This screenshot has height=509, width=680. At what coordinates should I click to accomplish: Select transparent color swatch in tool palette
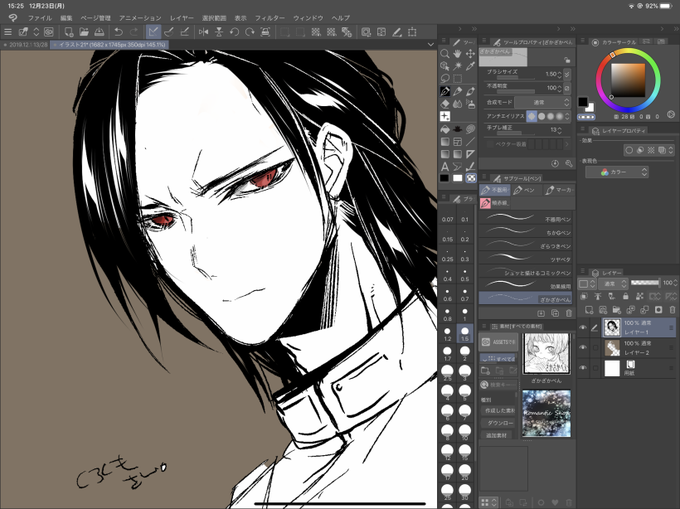(x=471, y=178)
